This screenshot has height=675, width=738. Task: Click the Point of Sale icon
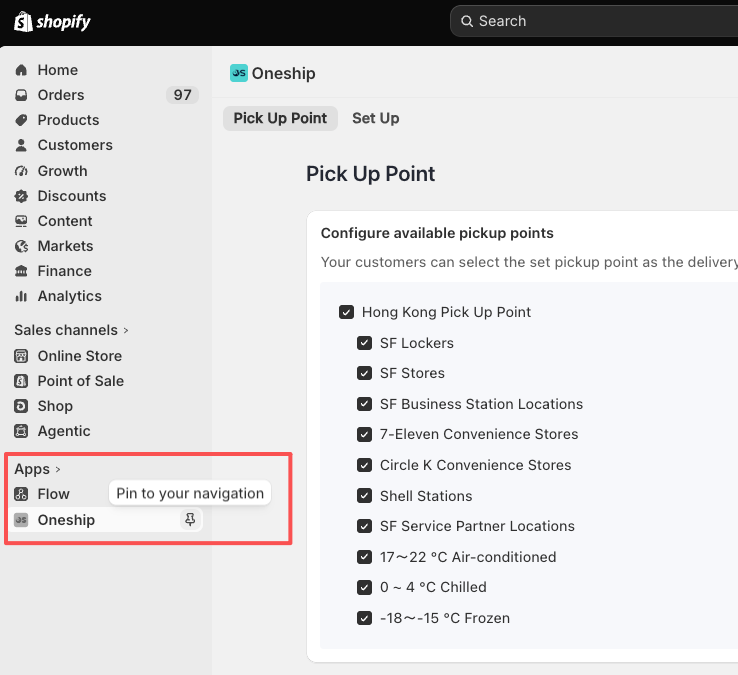pyautogui.click(x=21, y=381)
